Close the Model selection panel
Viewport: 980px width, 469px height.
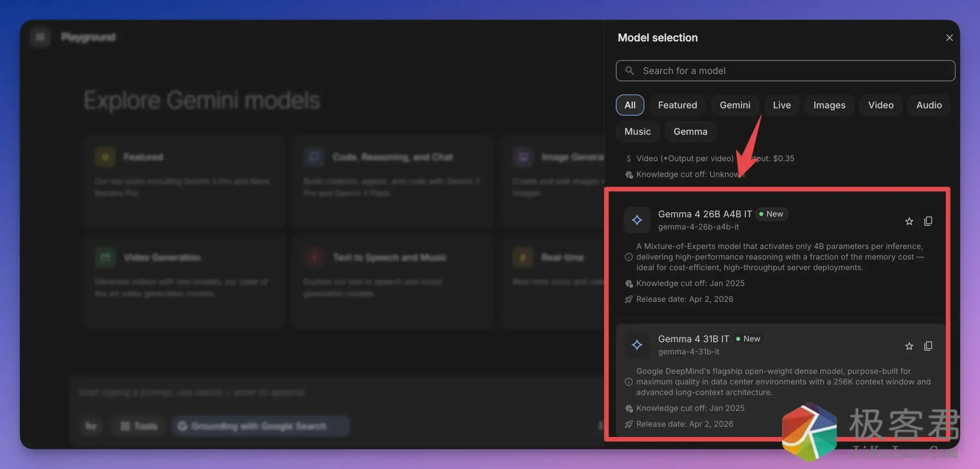point(949,38)
